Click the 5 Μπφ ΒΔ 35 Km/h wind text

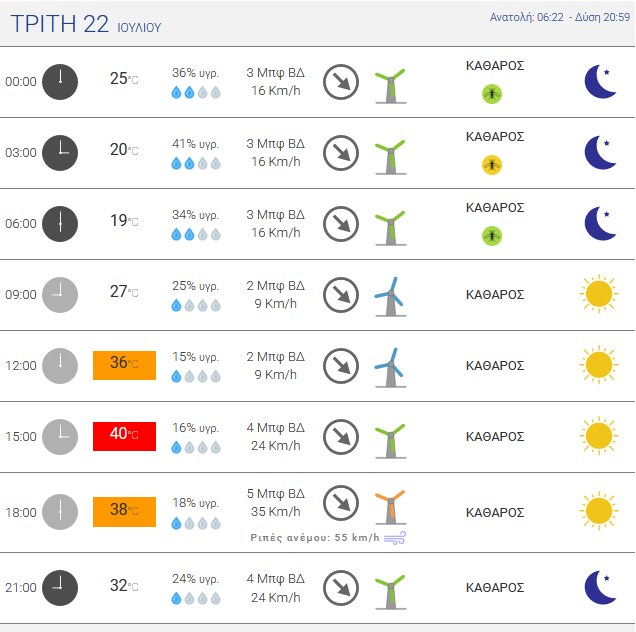point(276,503)
